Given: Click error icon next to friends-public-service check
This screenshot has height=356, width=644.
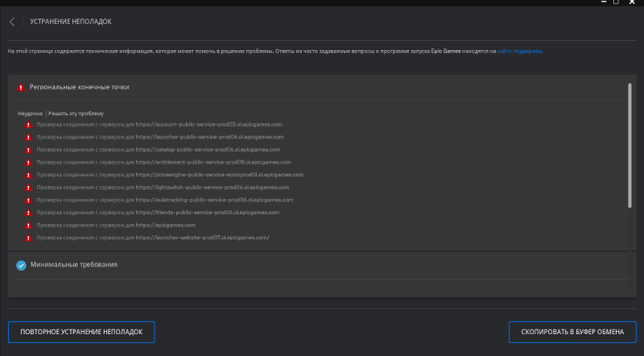Looking at the screenshot, I should point(28,213).
